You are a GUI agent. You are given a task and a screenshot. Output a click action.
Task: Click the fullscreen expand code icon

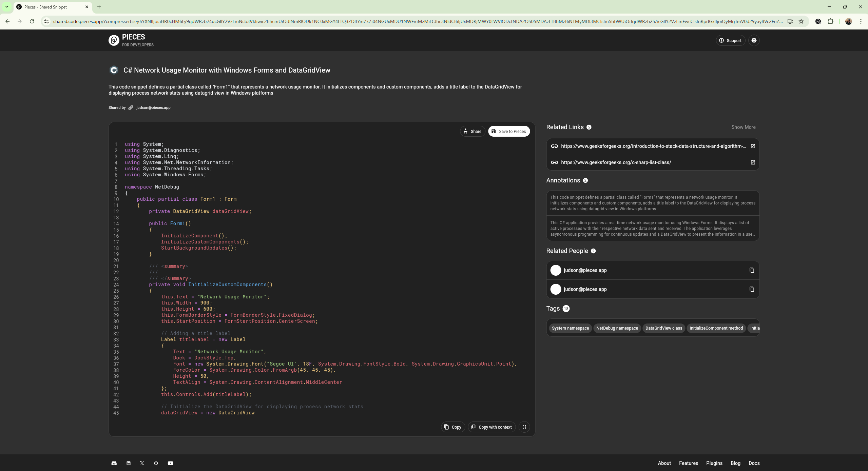pyautogui.click(x=524, y=427)
